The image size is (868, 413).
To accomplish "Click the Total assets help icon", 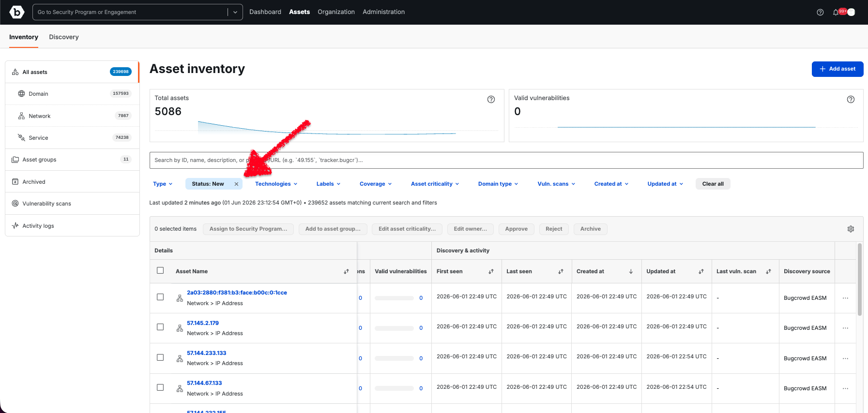I will coord(491,99).
